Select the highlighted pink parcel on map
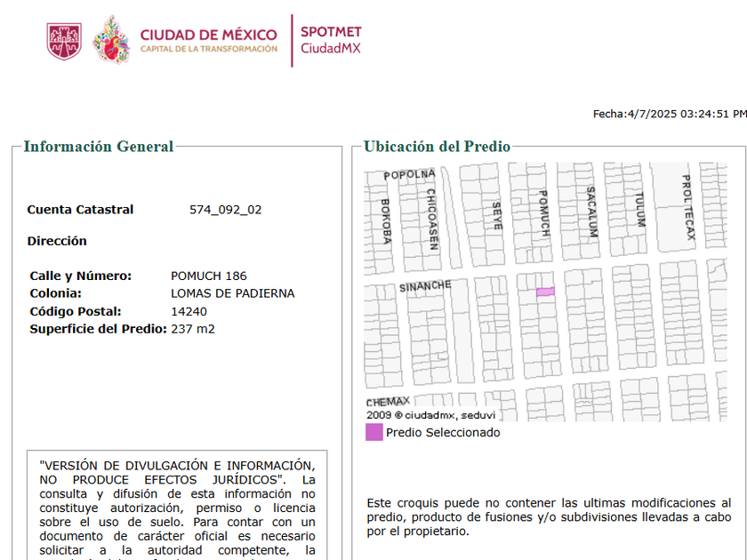 tap(545, 292)
